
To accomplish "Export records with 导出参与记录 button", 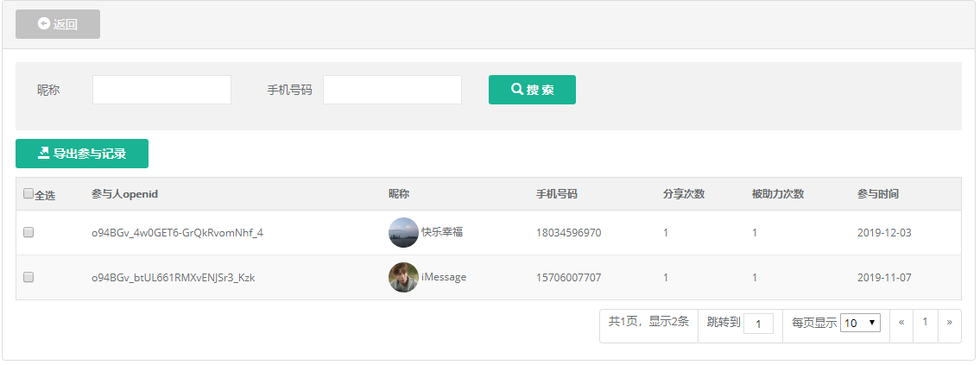I will (x=82, y=154).
